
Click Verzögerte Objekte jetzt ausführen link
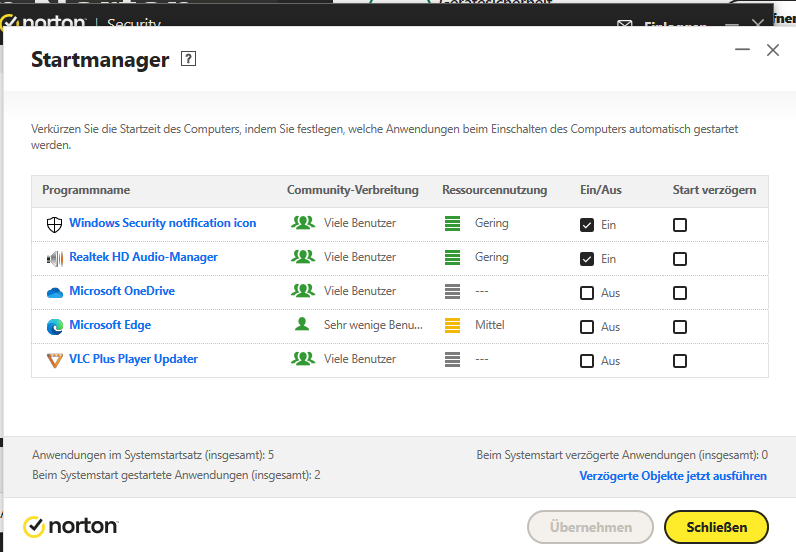tap(673, 476)
